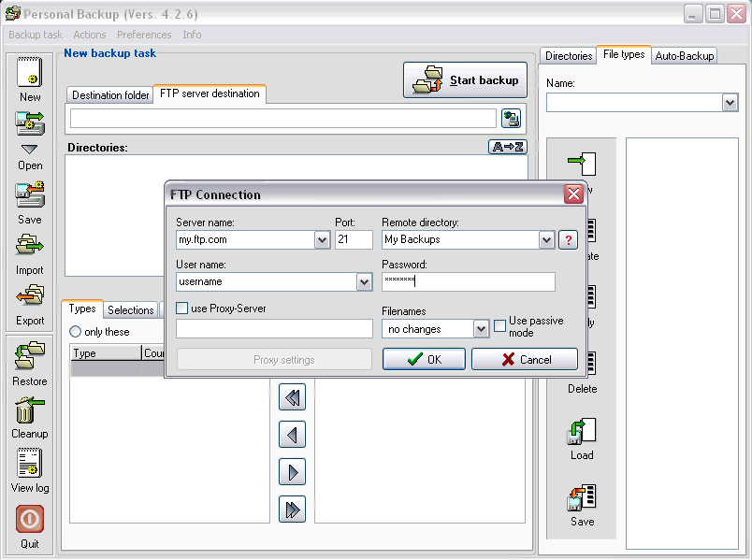Screen dimensions: 752x560
Task: Click the New backup task icon
Action: pos(30,72)
